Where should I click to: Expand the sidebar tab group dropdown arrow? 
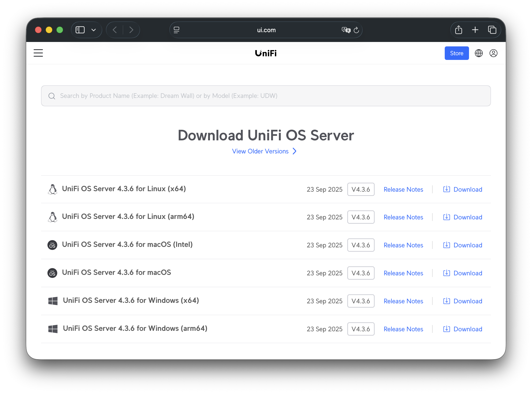[94, 30]
